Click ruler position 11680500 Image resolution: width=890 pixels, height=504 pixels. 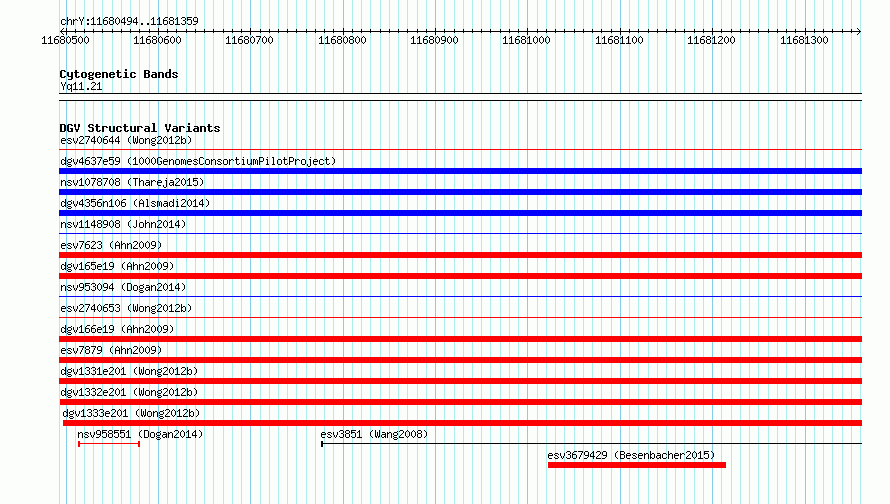coord(65,40)
